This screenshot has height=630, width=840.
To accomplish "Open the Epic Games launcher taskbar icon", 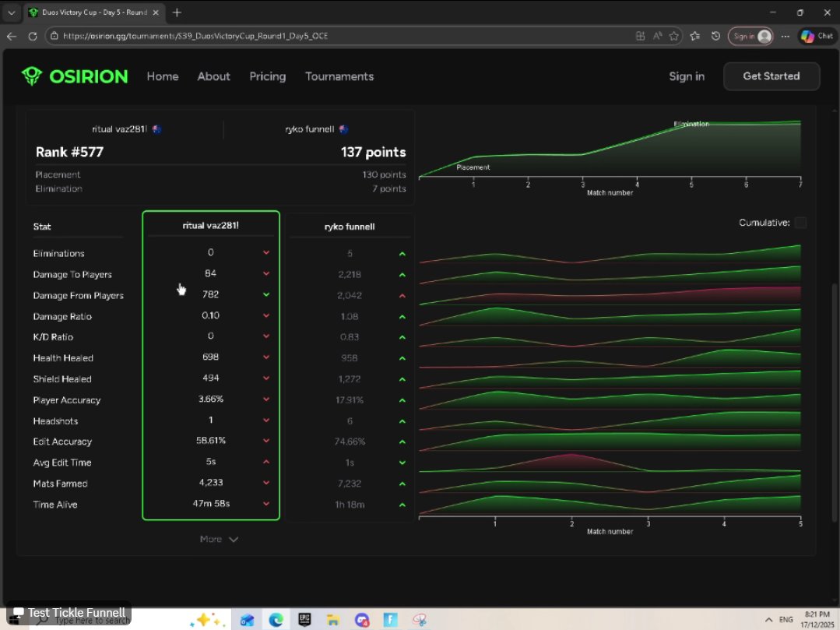I will pyautogui.click(x=304, y=620).
